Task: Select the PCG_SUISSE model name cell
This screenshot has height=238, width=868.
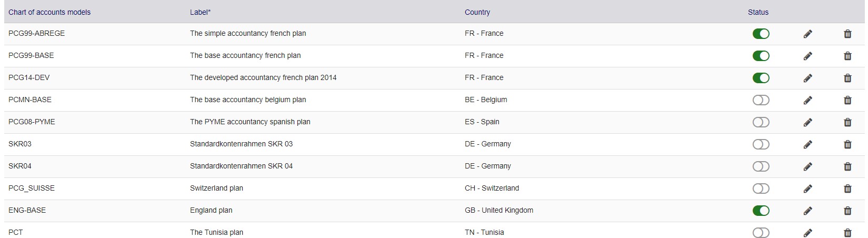Action: (x=32, y=188)
